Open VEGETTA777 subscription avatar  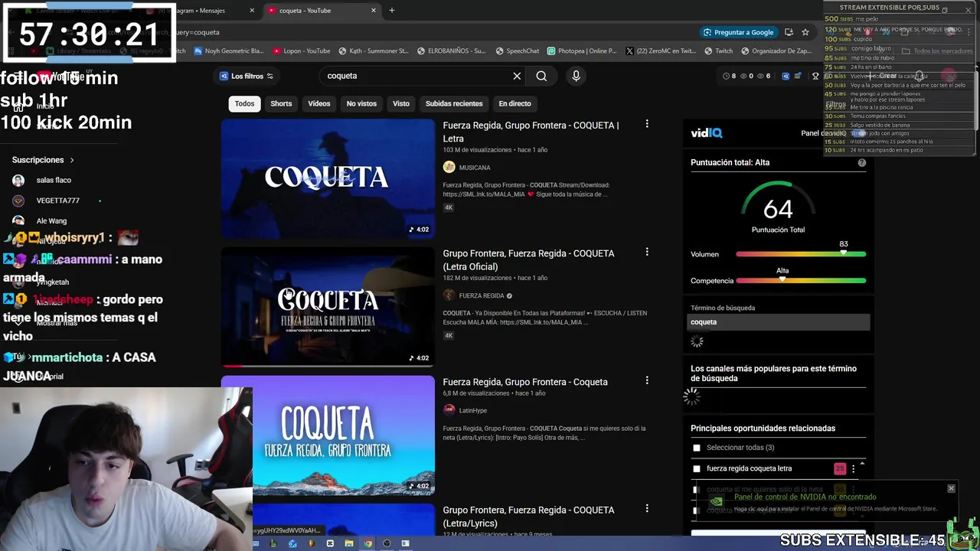pos(18,201)
